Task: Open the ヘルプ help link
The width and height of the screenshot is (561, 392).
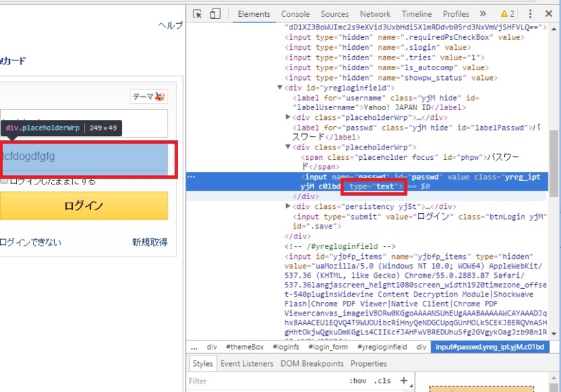Action: 170,25
